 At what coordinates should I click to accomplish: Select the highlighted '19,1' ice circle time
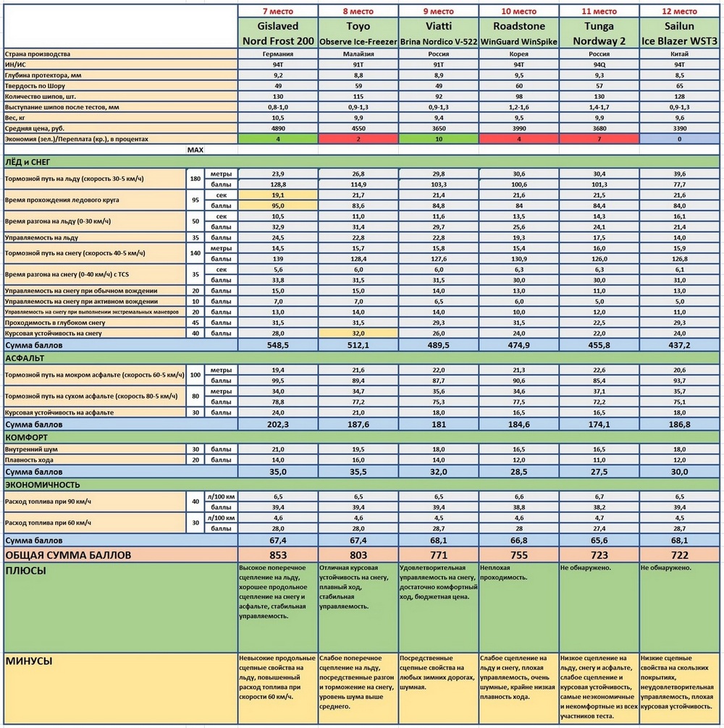(278, 195)
